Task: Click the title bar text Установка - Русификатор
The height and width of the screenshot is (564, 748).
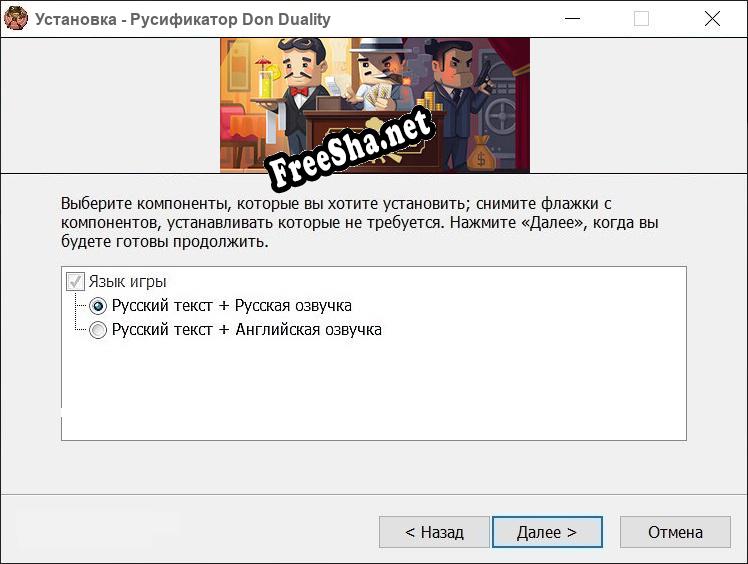Action: [x=182, y=19]
